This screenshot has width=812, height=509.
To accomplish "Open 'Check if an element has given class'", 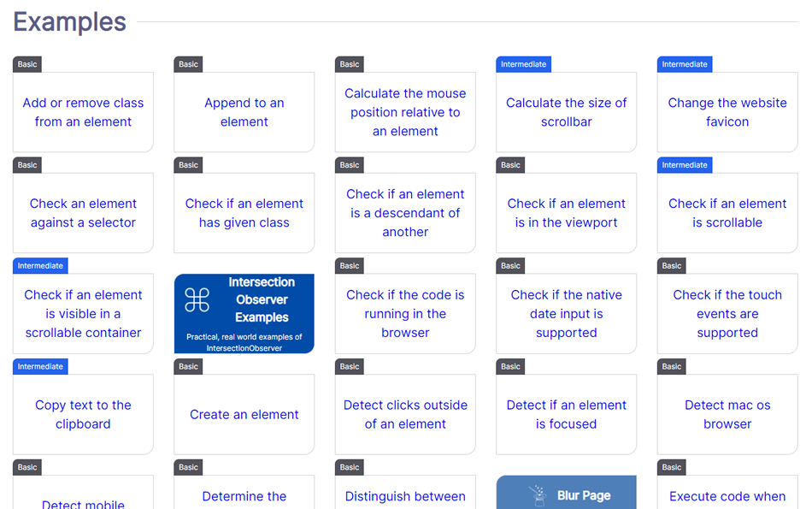I will point(244,213).
